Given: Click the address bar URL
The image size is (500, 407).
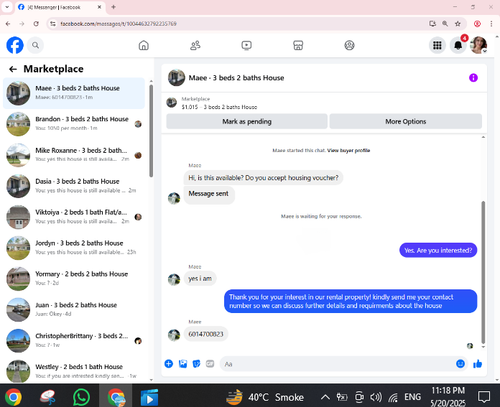Looking at the screenshot, I should click(119, 24).
